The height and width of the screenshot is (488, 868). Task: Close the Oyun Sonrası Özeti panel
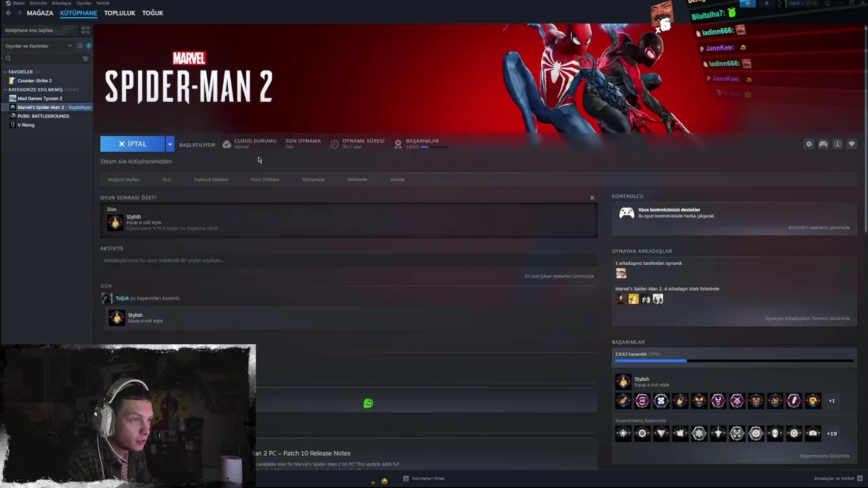(x=592, y=198)
